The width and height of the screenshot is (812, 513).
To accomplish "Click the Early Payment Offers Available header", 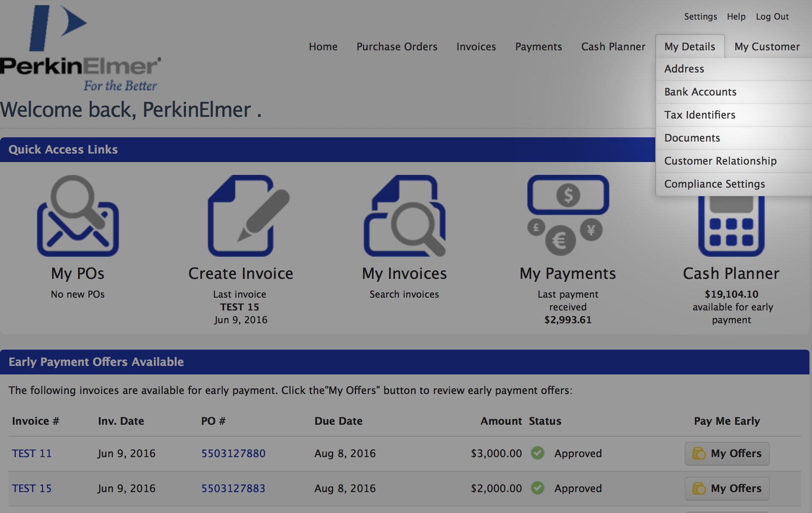I will tap(405, 362).
